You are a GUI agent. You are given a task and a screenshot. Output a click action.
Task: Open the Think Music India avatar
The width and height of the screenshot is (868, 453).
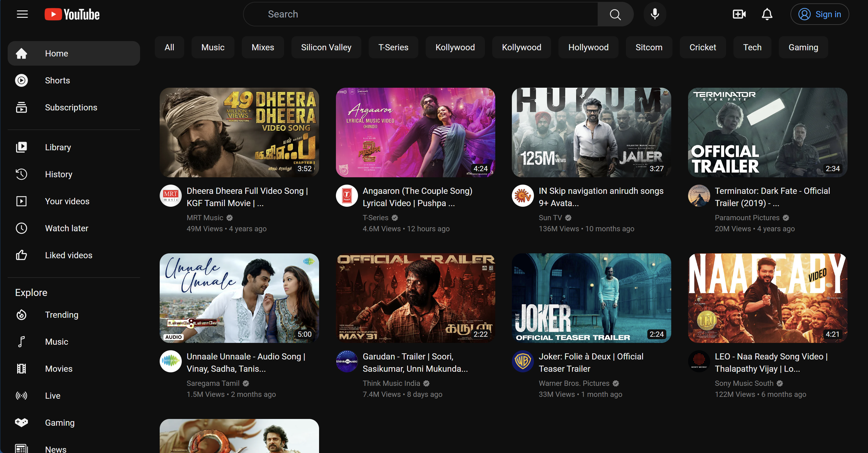point(347,361)
